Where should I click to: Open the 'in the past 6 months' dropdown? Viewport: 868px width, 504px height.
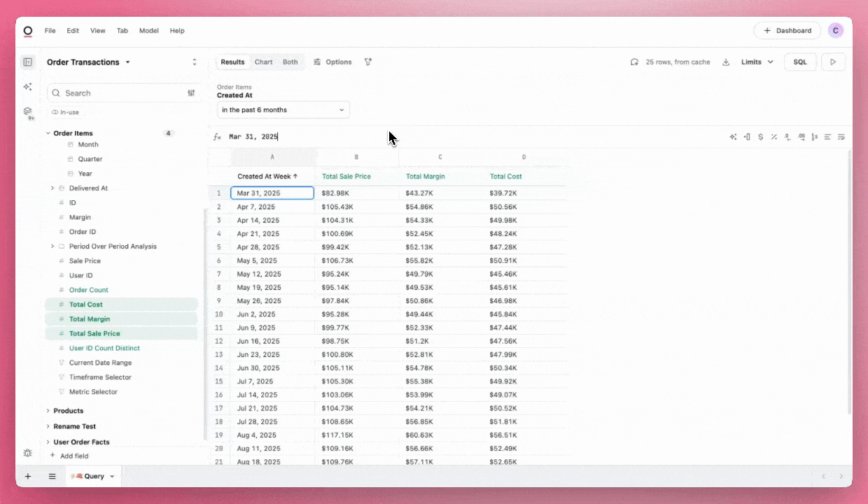pos(283,110)
